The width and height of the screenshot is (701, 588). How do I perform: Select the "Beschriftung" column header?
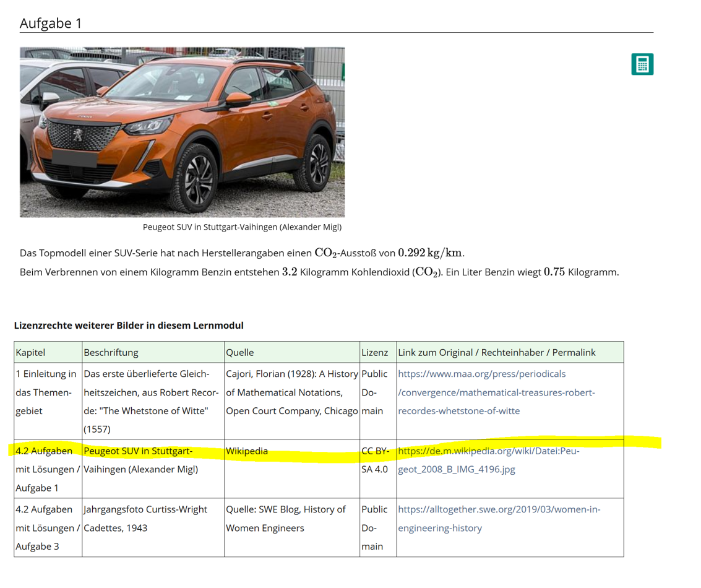(111, 352)
